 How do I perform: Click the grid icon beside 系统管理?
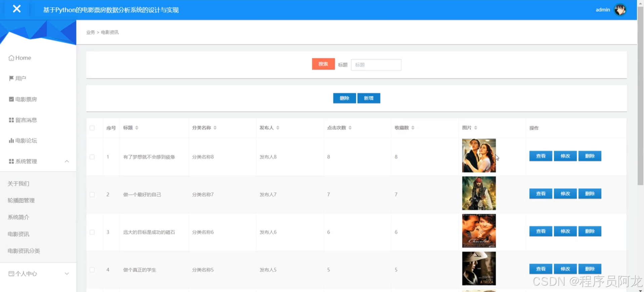[11, 161]
